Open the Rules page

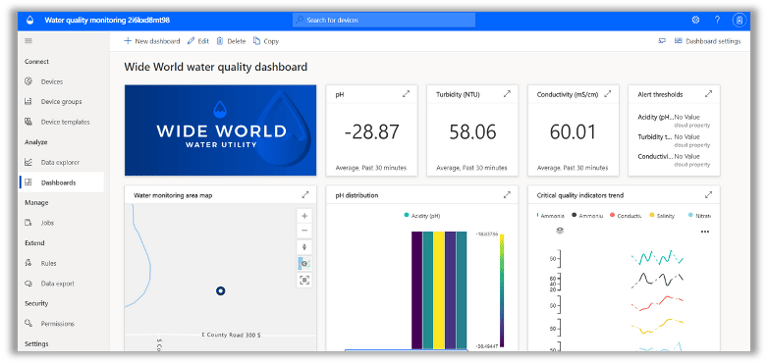[x=48, y=263]
